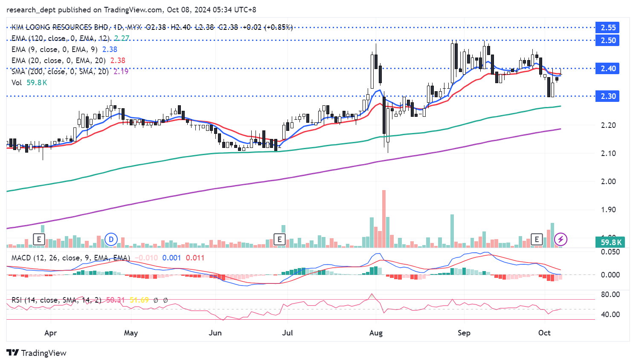
Task: Click the KIM LOONG RESOURCES BHD symbol title
Action: 60,27
